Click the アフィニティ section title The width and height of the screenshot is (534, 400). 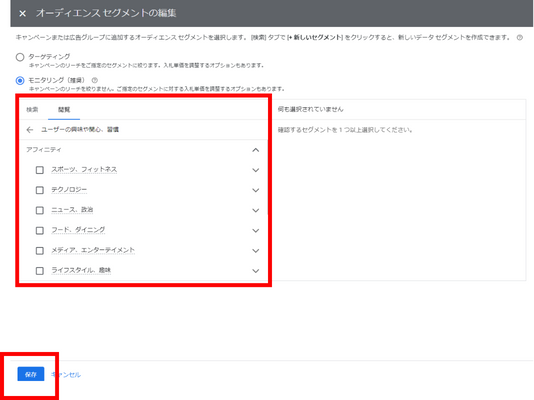point(44,150)
